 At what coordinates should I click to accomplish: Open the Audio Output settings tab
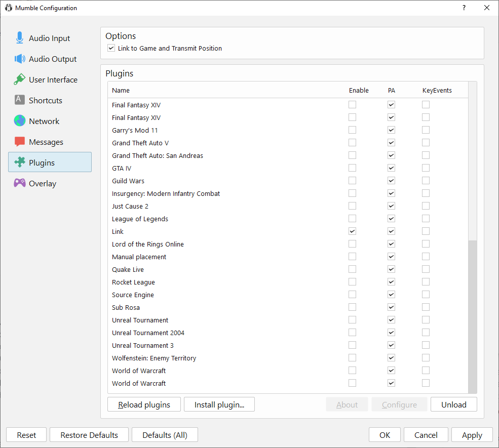[53, 59]
